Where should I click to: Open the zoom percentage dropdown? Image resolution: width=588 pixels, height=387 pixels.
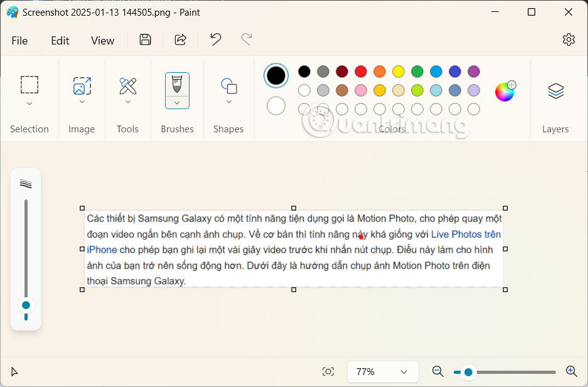point(383,371)
